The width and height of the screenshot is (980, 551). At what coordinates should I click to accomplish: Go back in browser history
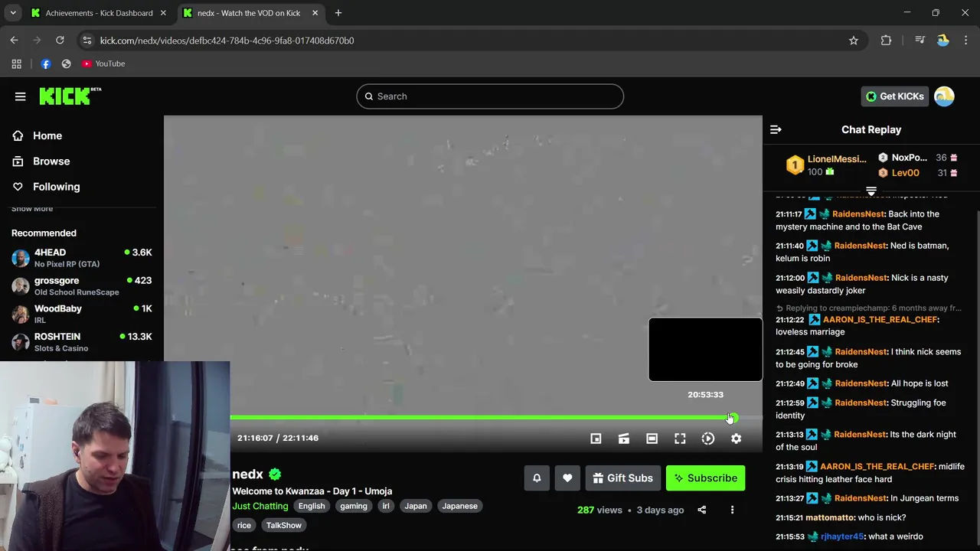coord(14,41)
